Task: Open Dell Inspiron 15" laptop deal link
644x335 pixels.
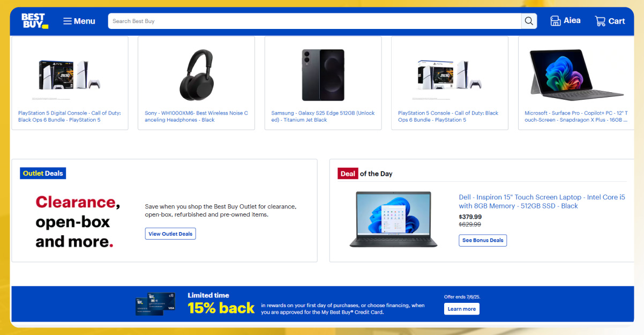Action: coord(542,202)
